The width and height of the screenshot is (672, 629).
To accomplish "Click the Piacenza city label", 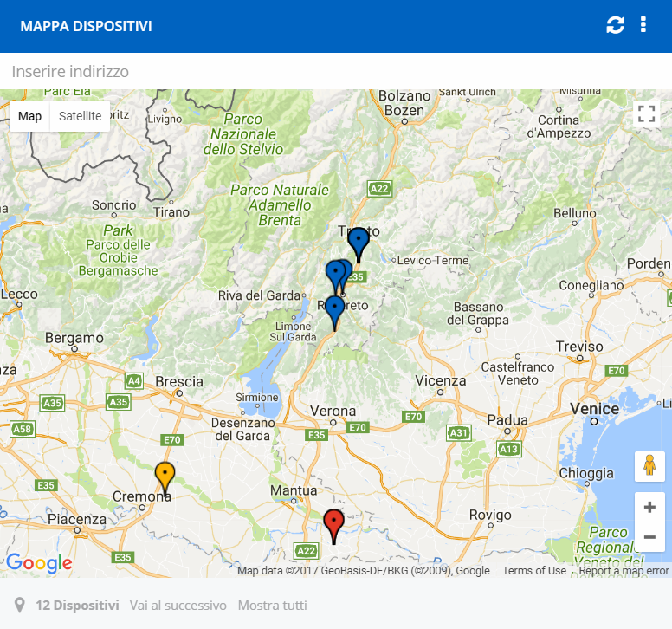I will (x=77, y=519).
